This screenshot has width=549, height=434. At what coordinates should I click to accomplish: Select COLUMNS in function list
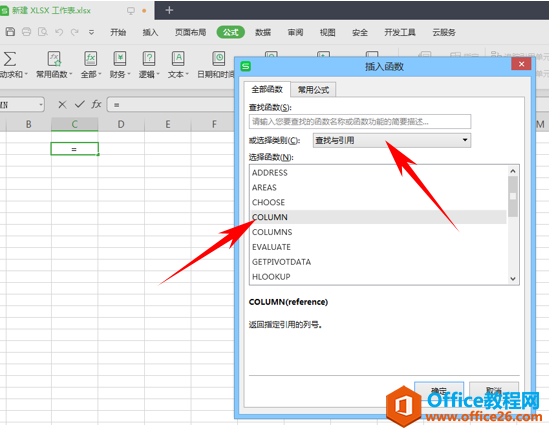tap(378, 232)
